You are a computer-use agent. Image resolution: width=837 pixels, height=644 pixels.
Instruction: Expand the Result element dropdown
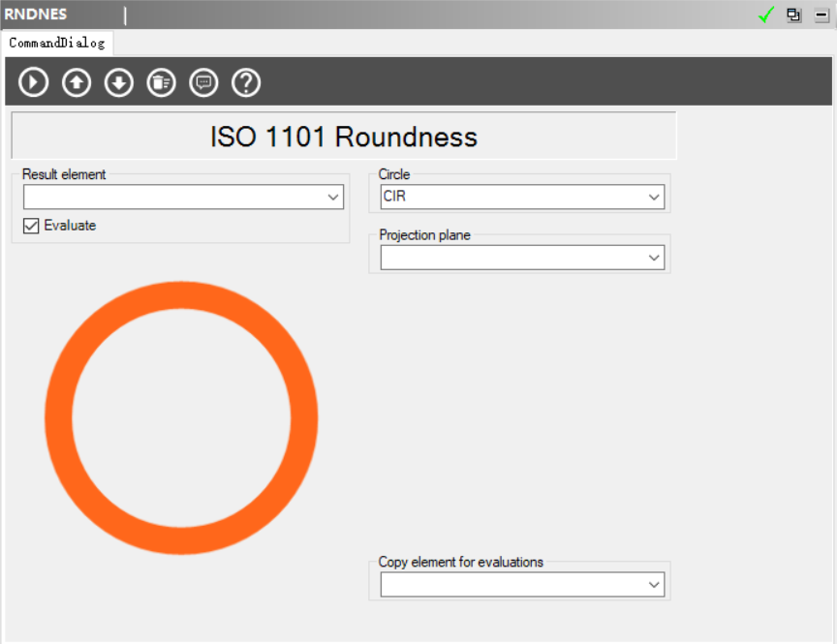pos(334,198)
